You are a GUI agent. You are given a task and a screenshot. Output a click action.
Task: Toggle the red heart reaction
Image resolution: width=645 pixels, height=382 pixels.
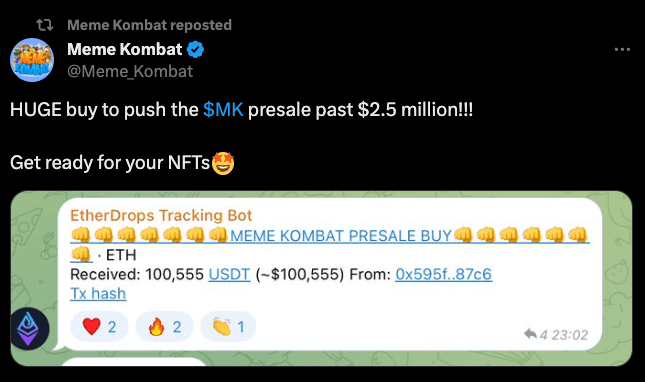[99, 327]
